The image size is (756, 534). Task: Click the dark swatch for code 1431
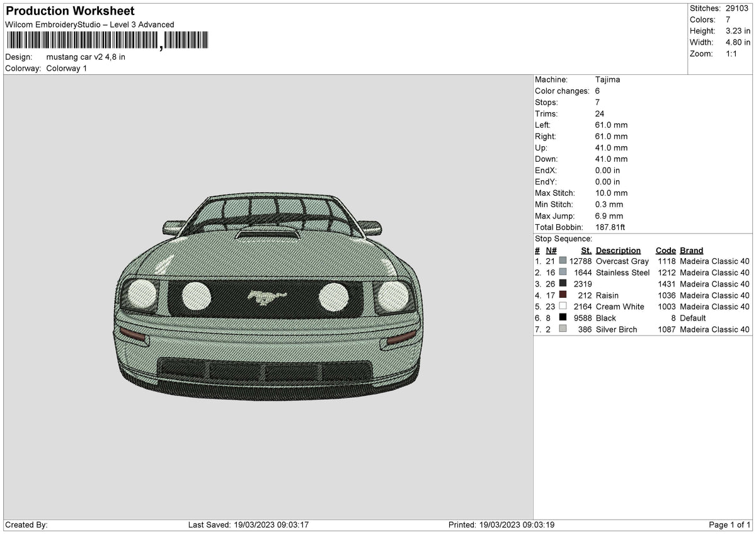click(564, 283)
